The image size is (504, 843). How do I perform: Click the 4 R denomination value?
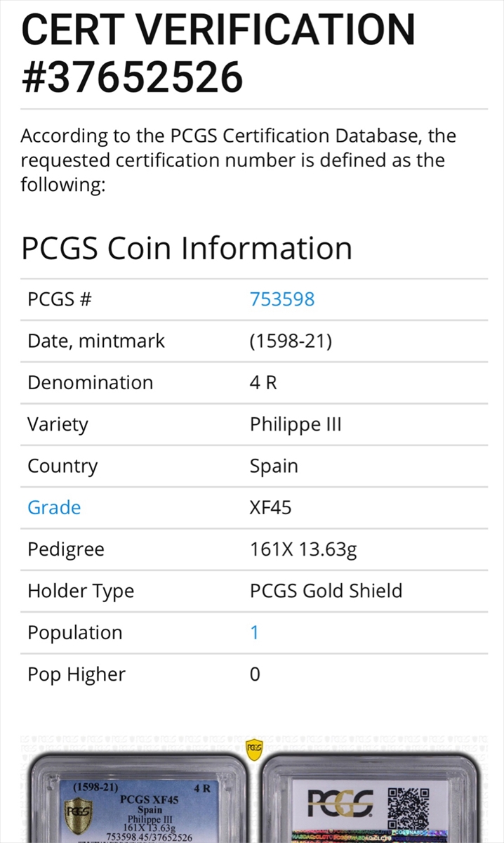coord(263,383)
